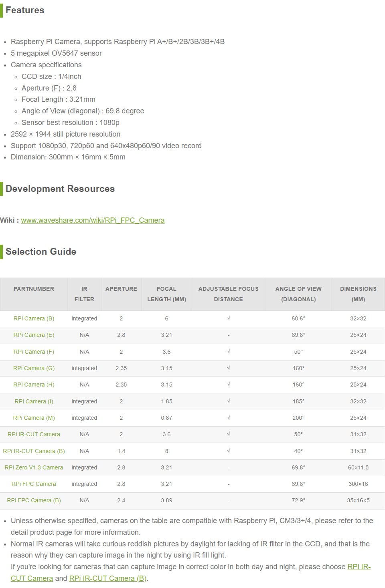The image size is (385, 588).
Task: Open the RPi Zero V1.3 Camera link
Action: (34, 467)
